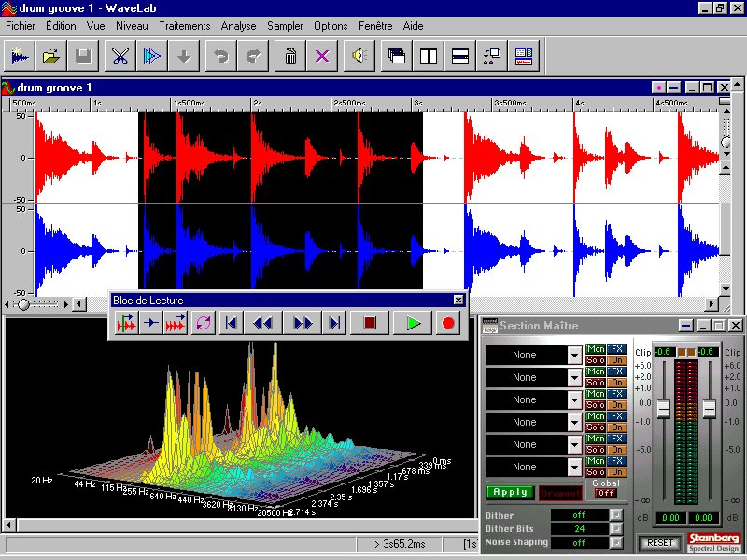Screen dimensions: 747x560
Task: Click the window-switch icon with colored dots
Action: 492,56
